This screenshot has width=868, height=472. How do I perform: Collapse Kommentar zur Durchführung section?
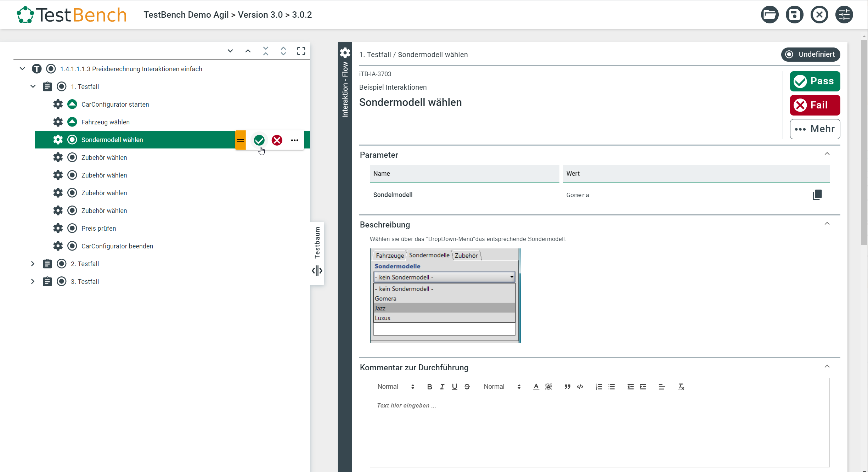(827, 366)
